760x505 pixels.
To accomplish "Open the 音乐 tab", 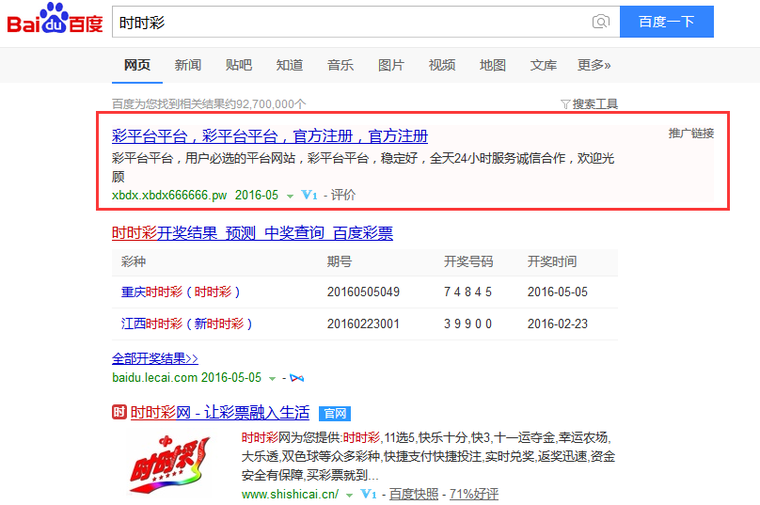I will click(x=340, y=65).
